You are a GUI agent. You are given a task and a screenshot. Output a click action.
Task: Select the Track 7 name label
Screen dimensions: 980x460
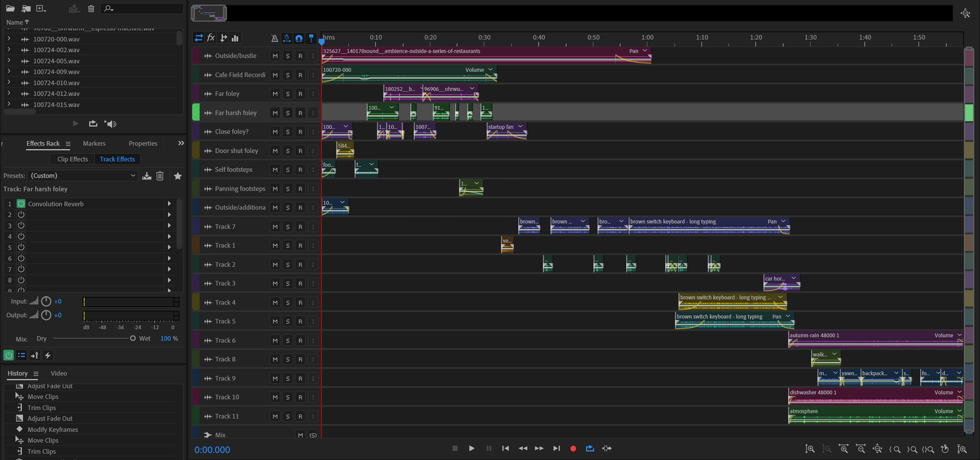pyautogui.click(x=225, y=227)
